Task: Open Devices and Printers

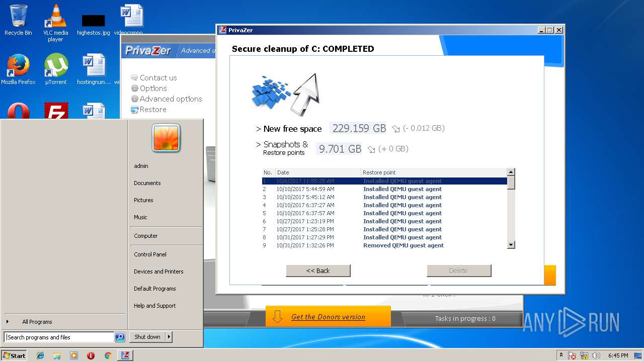Action: tap(158, 271)
